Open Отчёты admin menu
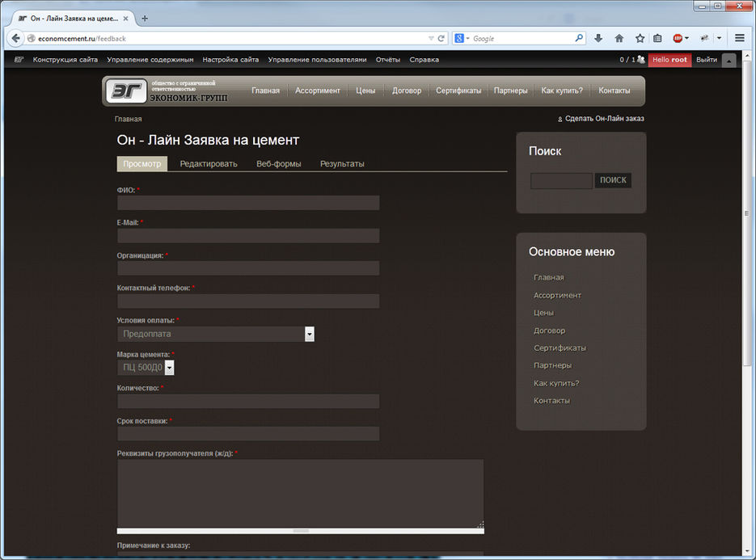Viewport: 756px width, 560px height. (388, 60)
